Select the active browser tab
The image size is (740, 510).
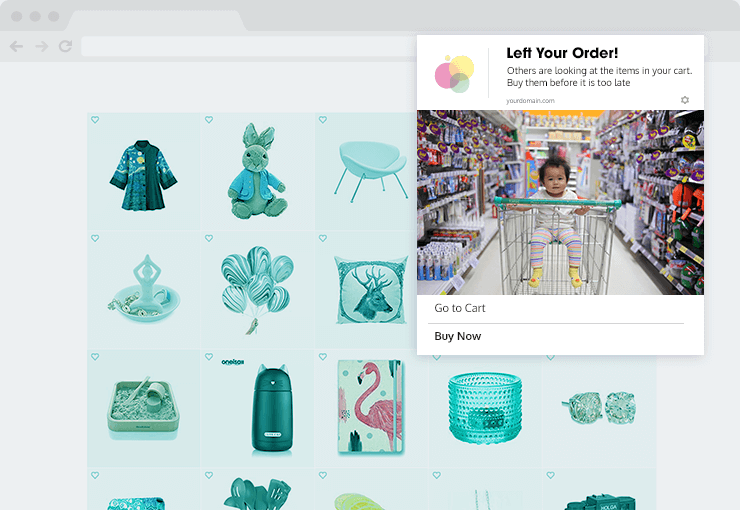pos(157,20)
